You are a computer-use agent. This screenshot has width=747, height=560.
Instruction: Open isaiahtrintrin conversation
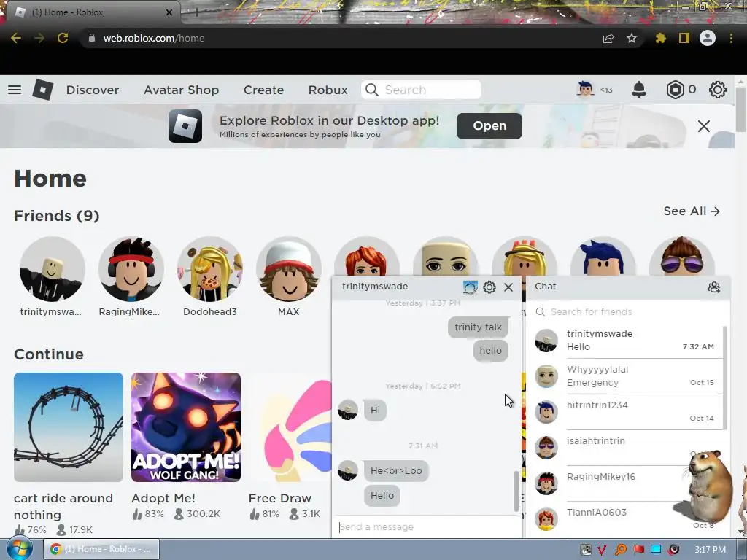[625, 448]
